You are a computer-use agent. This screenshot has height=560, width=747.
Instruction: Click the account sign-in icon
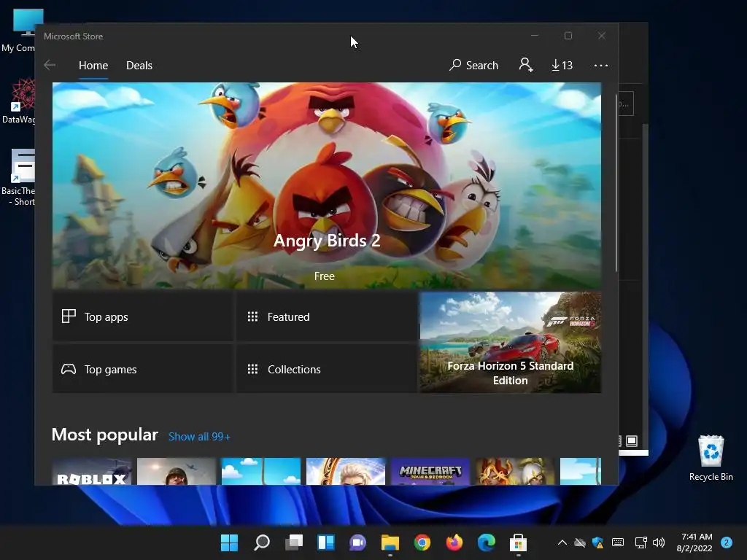click(x=526, y=65)
